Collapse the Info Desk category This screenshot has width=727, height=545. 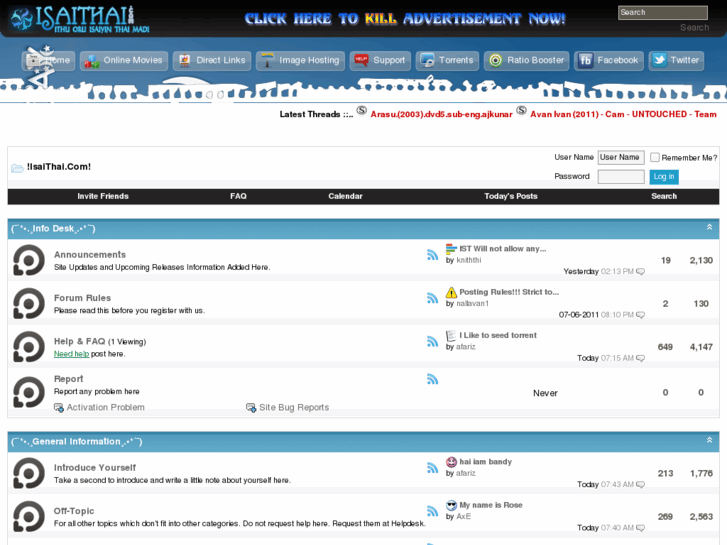click(709, 227)
